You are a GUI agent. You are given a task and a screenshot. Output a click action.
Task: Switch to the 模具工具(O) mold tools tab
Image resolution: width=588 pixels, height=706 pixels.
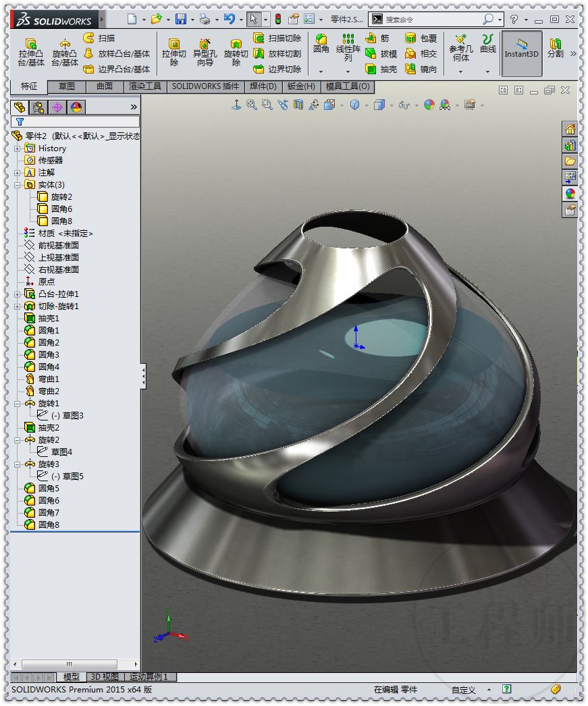(x=348, y=86)
